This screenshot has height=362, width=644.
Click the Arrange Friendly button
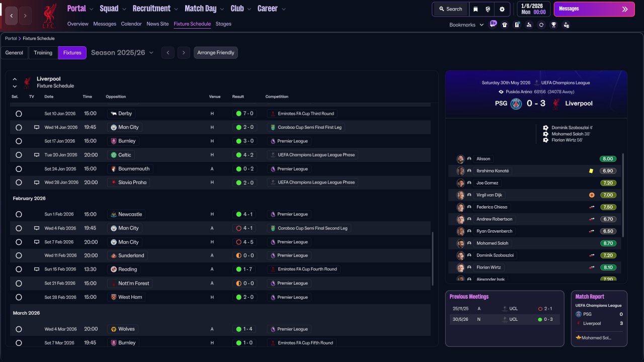point(216,53)
